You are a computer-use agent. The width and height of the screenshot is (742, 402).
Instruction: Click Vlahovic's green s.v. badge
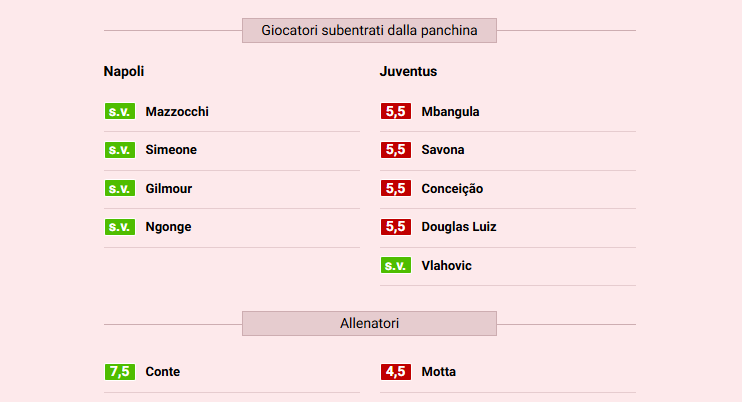tap(396, 266)
